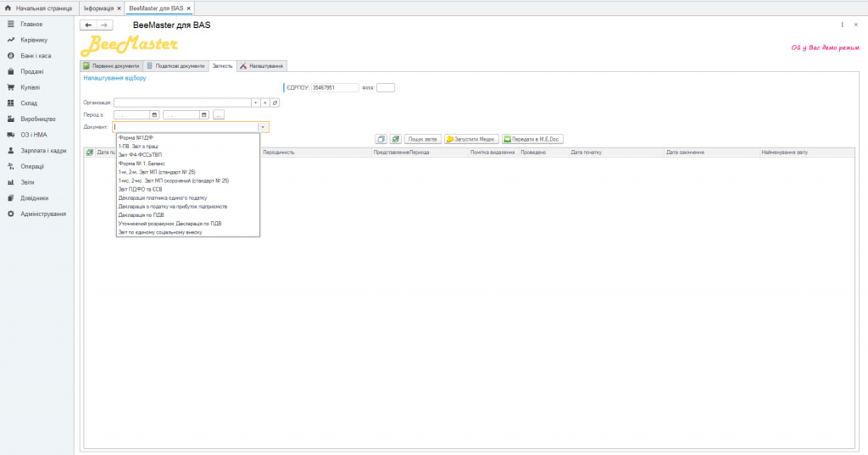Choose 1-ПВ. Звіт з праці
The width and height of the screenshot is (868, 455).
pyautogui.click(x=187, y=146)
